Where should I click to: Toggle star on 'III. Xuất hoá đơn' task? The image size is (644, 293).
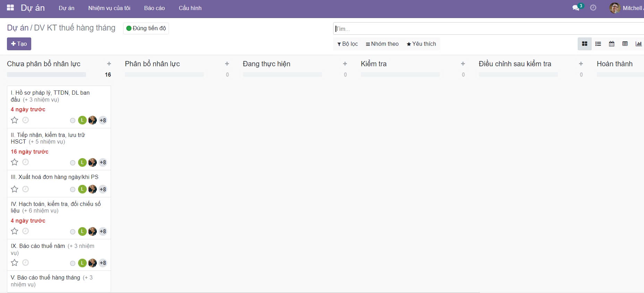(x=15, y=189)
